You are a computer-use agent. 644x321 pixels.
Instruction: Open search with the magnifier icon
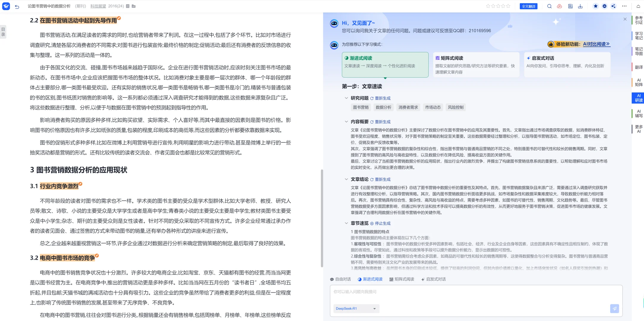pyautogui.click(x=549, y=6)
